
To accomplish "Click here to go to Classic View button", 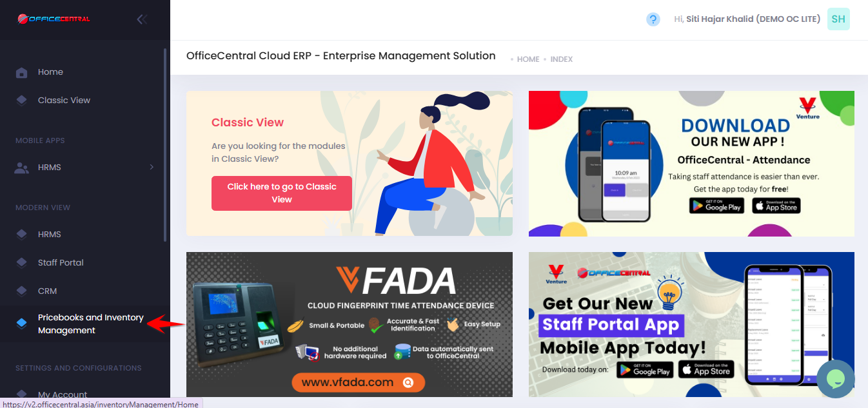I will pyautogui.click(x=282, y=193).
